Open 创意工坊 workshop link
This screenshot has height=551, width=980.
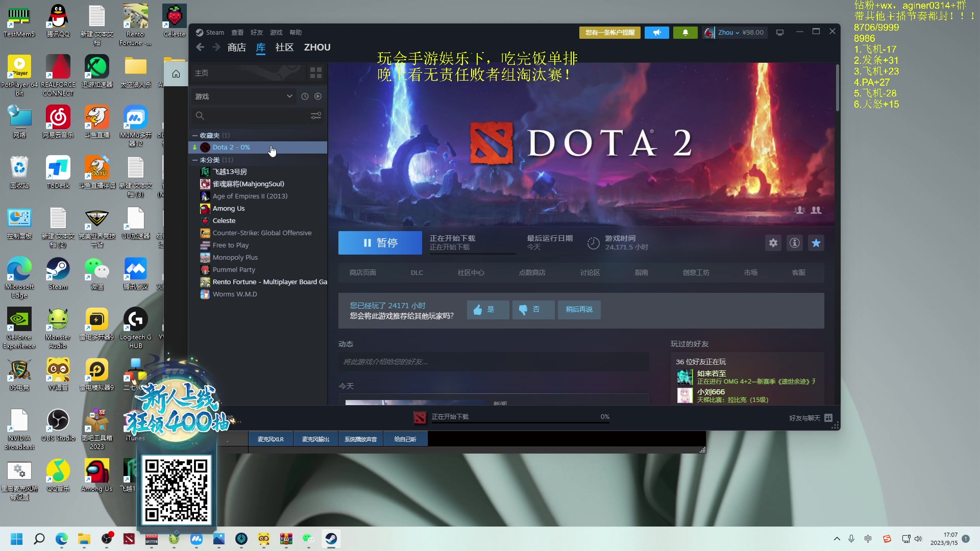coord(696,273)
